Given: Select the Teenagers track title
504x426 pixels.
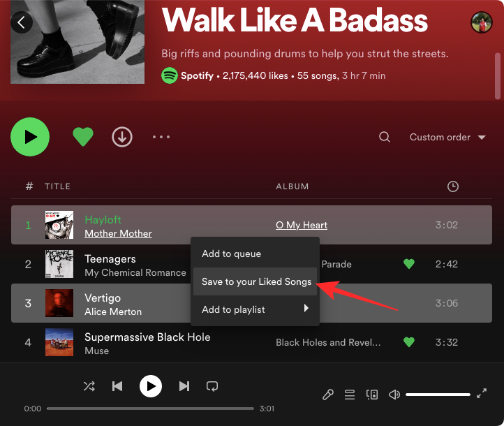Looking at the screenshot, I should tap(110, 259).
